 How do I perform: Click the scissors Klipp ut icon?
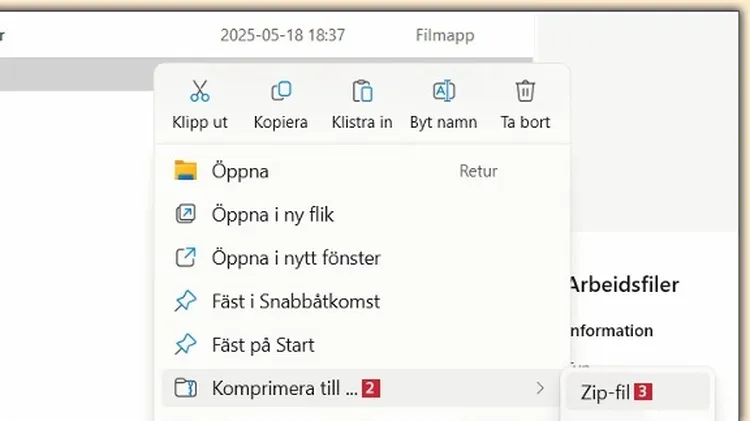tap(199, 92)
